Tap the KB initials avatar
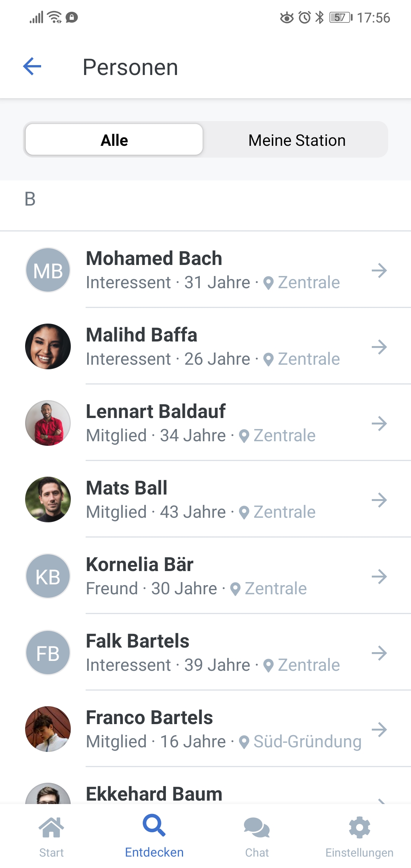The height and width of the screenshot is (868, 411). 48,576
